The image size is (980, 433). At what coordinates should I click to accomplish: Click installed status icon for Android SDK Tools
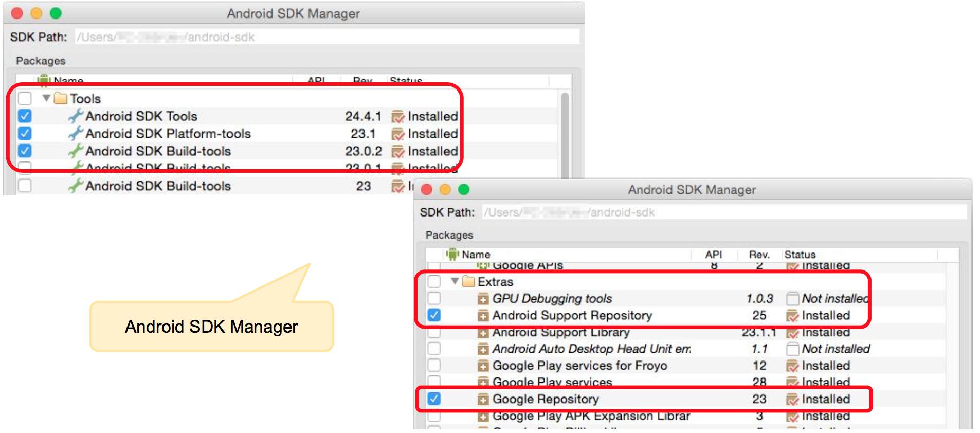(397, 117)
